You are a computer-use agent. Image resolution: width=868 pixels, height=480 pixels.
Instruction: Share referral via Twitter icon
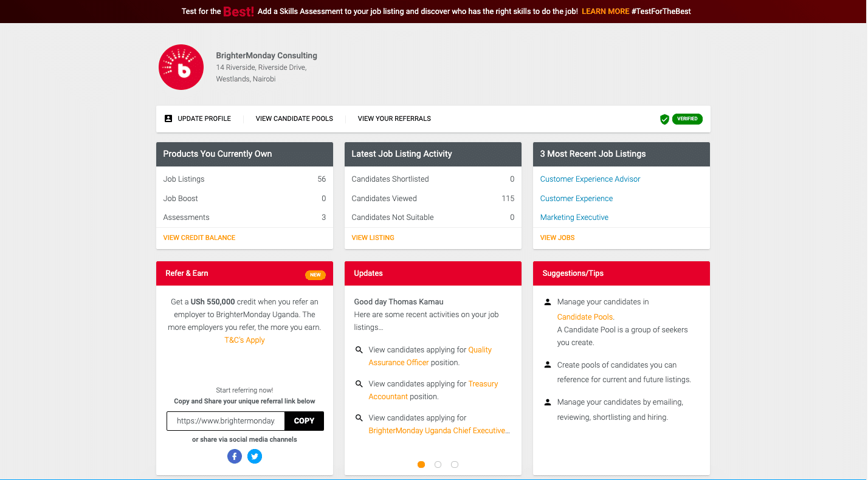(255, 456)
